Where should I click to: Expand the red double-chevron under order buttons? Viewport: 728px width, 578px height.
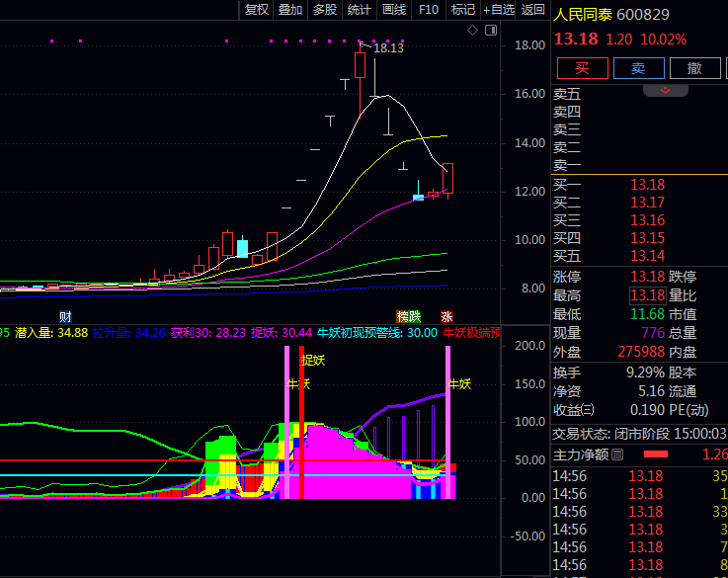tap(666, 90)
